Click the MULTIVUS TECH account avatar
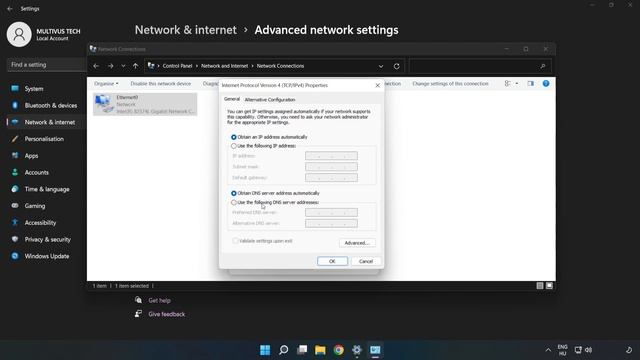This screenshot has width=640, height=360. [19, 34]
